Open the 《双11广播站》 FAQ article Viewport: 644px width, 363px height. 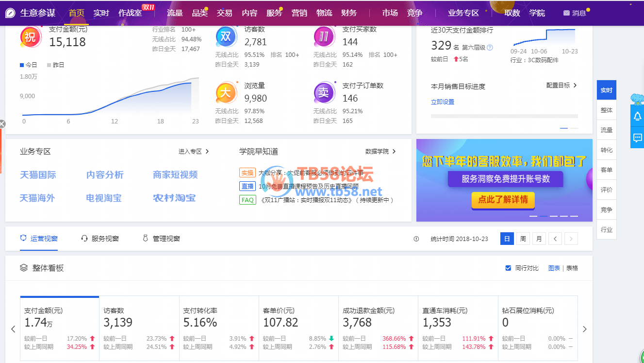tap(327, 200)
